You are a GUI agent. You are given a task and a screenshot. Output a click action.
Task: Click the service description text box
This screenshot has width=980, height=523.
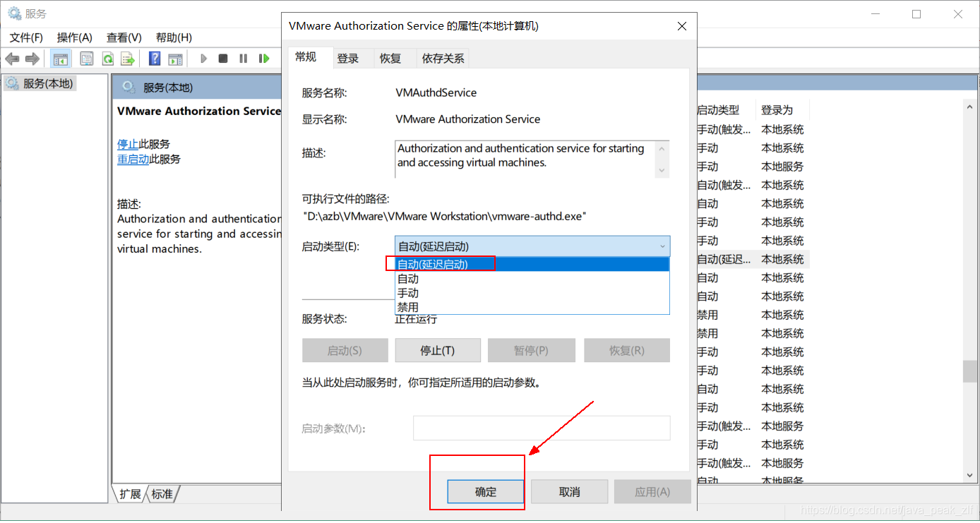click(525, 159)
